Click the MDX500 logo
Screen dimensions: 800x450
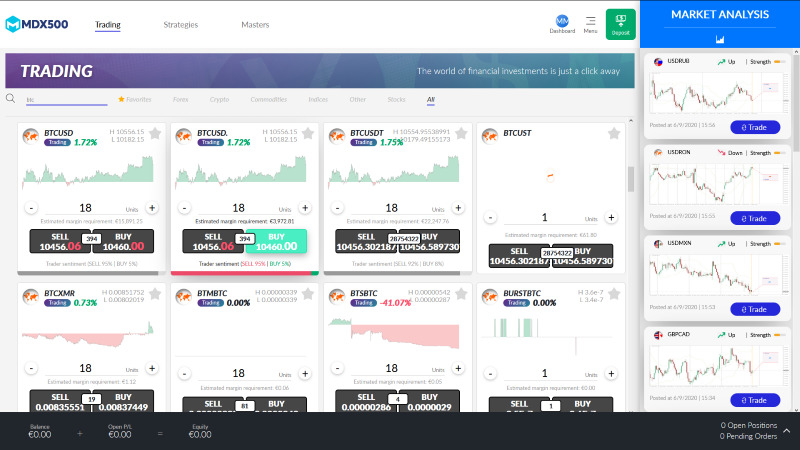[x=37, y=24]
